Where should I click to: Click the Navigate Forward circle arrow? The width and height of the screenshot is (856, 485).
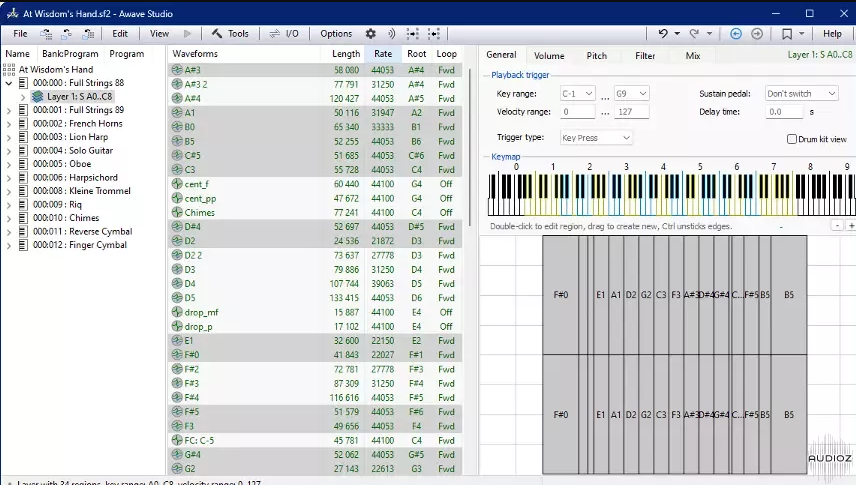coord(757,34)
